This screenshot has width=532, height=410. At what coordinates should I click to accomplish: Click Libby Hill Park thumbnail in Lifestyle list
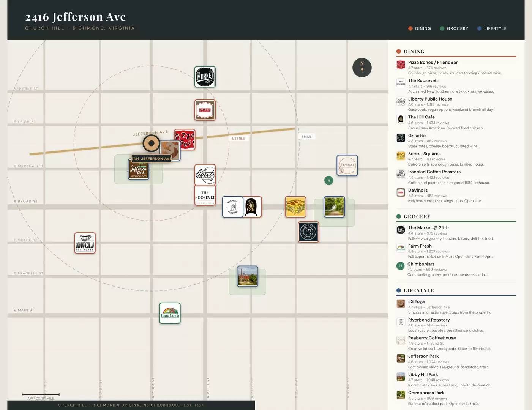(401, 377)
